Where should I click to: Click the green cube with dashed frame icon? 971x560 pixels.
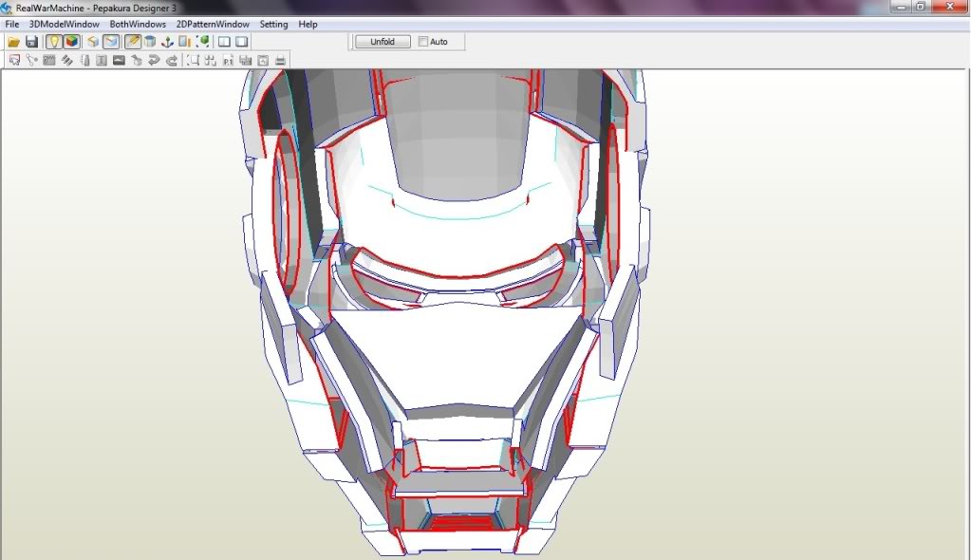pyautogui.click(x=203, y=42)
